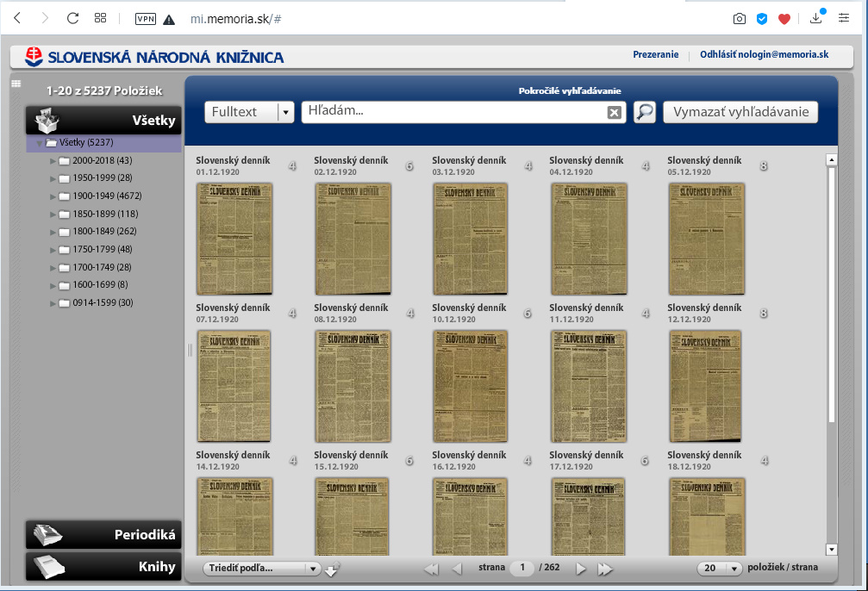Open Slovenský denník 03.12.1920 thumbnail
This screenshot has height=591, width=868.
click(471, 239)
